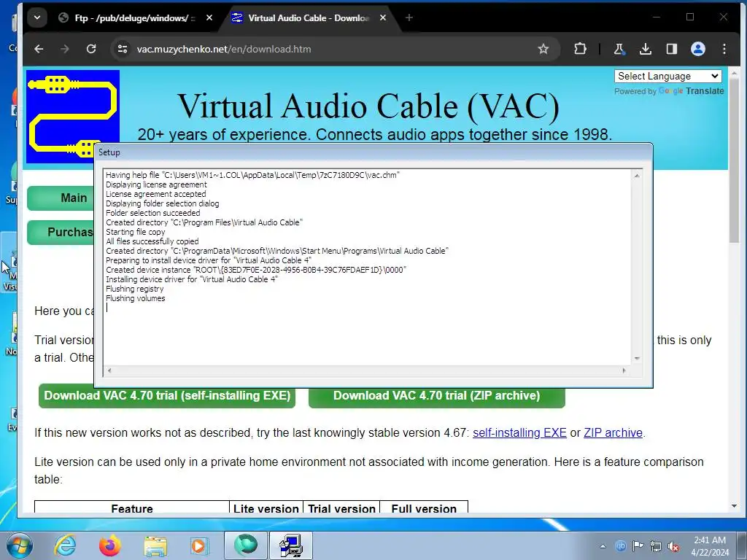Open the Main navigation button
Screen dimensions: 747x560
[61, 198]
